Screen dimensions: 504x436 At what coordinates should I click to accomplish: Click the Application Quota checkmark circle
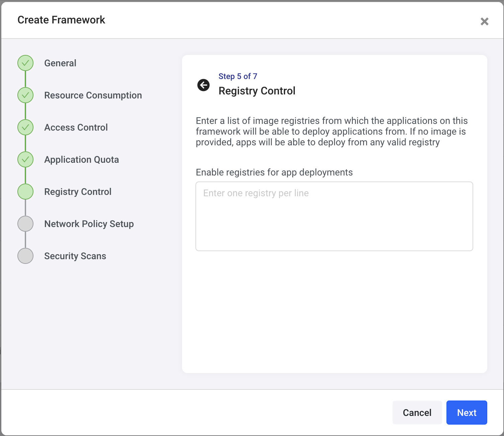tap(25, 159)
